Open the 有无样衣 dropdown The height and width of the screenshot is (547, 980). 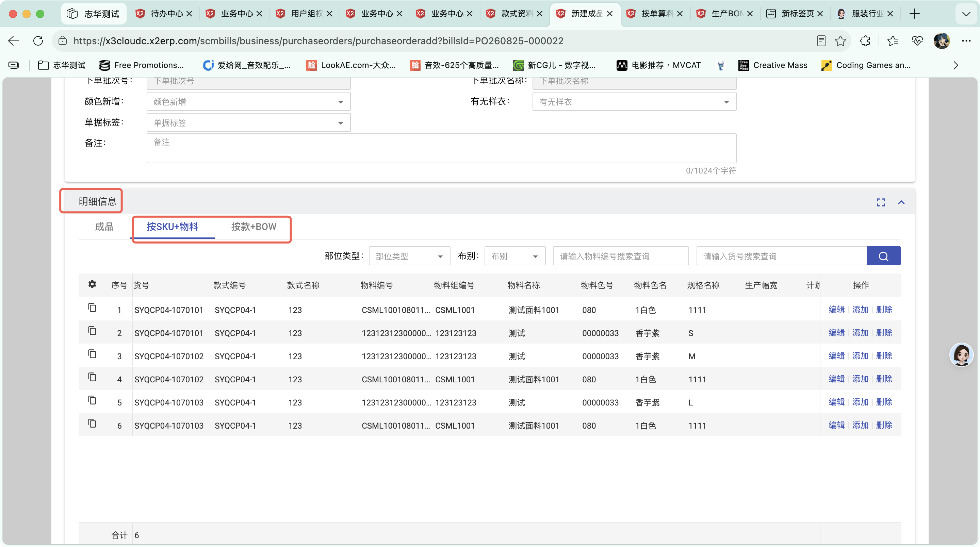(634, 102)
